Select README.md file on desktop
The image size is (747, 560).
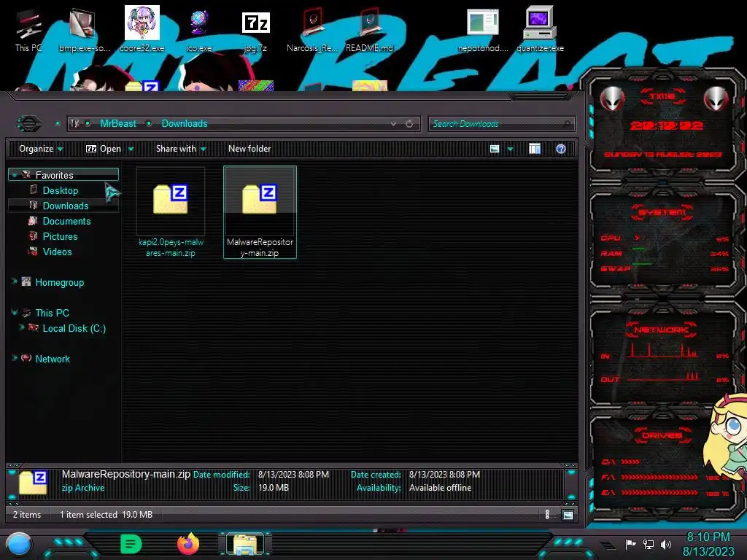[x=370, y=31]
